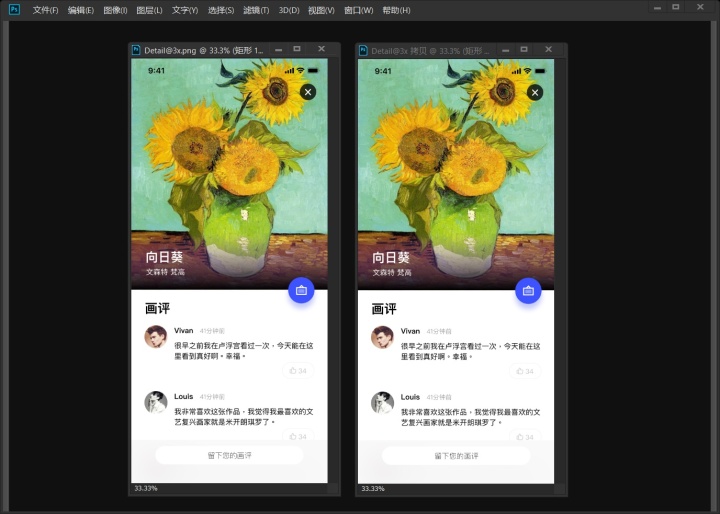Image resolution: width=720 pixels, height=514 pixels.
Task: Minimize the Detail@3x.png document window
Action: click(278, 50)
